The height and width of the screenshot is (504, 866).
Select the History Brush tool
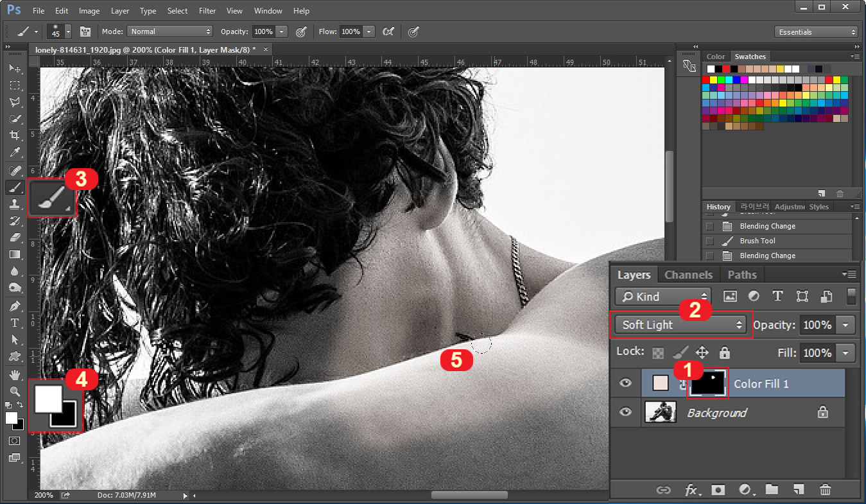[14, 221]
